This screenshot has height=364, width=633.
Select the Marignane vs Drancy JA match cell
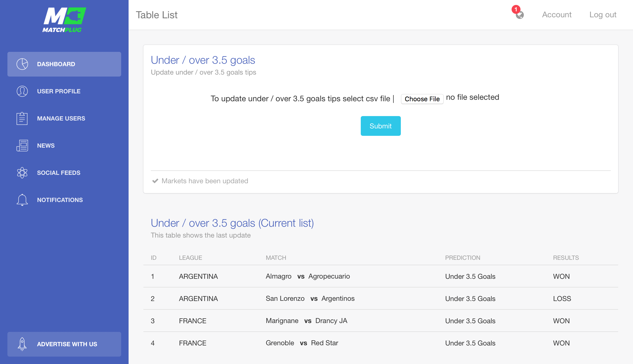coord(306,321)
